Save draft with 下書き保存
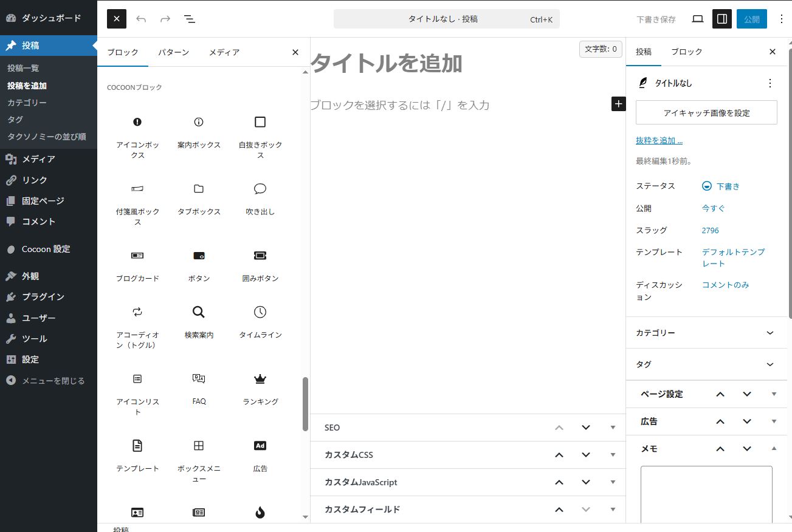The height and width of the screenshot is (532, 792). pos(656,19)
